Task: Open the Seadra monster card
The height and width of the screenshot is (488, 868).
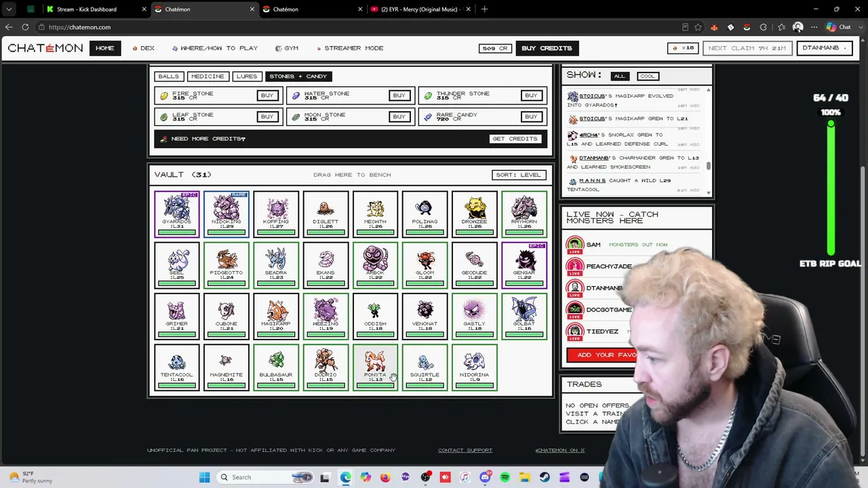Action: [x=276, y=266]
